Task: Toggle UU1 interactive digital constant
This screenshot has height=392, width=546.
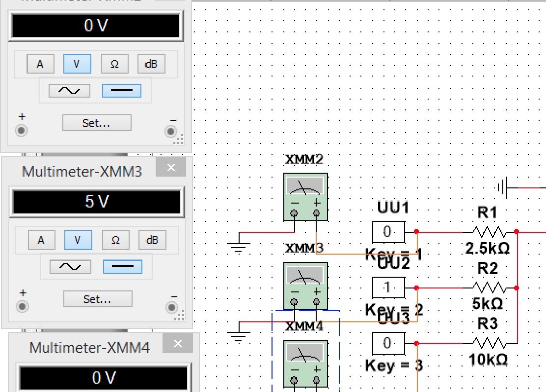Action: pos(388,232)
